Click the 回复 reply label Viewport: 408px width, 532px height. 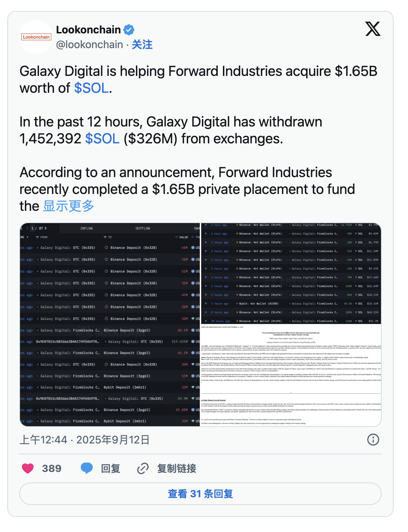[x=111, y=468]
